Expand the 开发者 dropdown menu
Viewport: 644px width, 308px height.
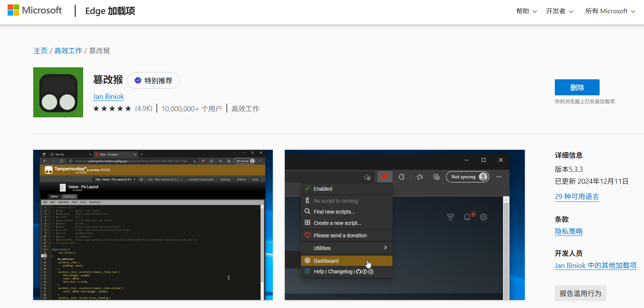coord(560,11)
